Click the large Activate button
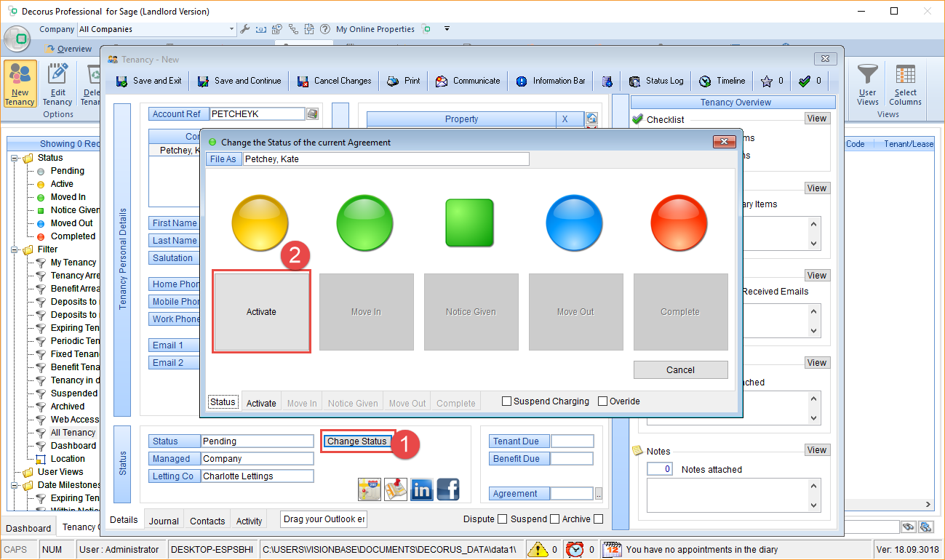The image size is (945, 560). tap(261, 312)
